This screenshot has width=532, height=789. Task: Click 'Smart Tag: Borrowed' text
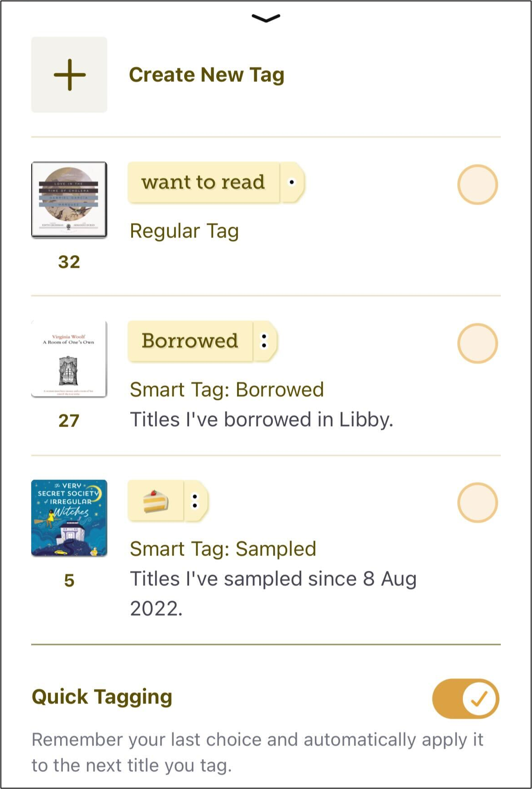[x=227, y=390]
